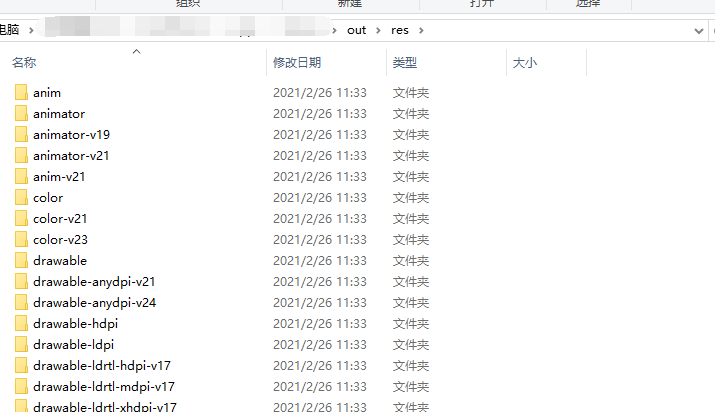Open the address bar history dropdown

tap(698, 31)
